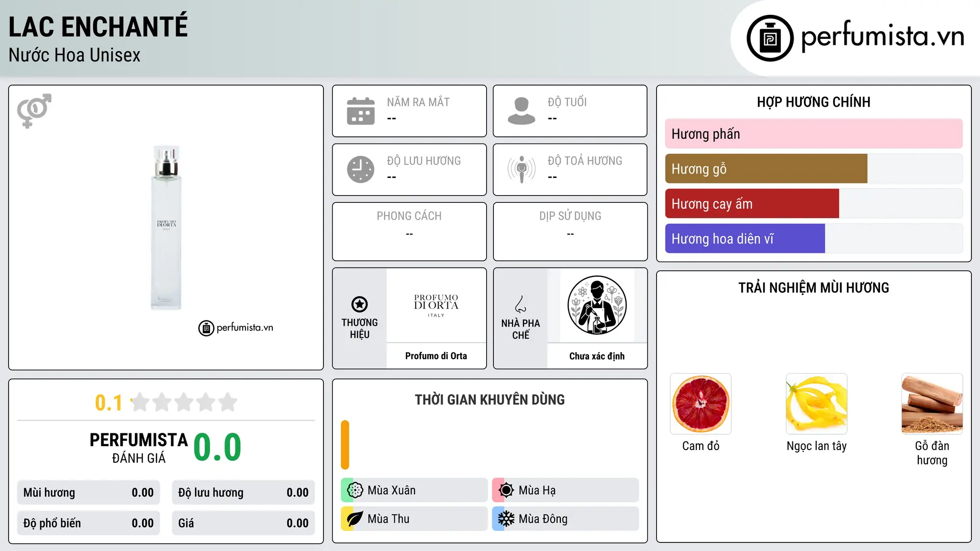Click the Mùi hương 0.00 score row
The height and width of the screenshot is (551, 980).
pyautogui.click(x=89, y=493)
